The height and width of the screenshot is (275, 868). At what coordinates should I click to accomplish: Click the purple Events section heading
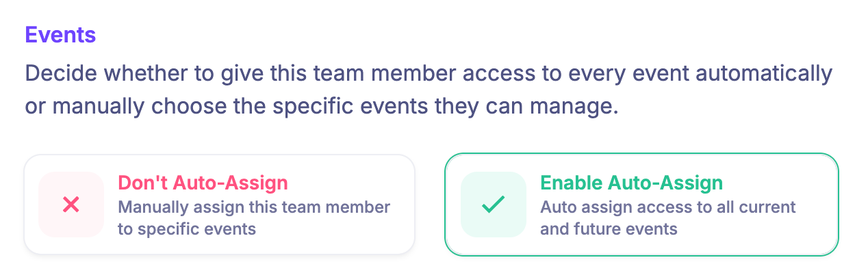click(x=60, y=35)
